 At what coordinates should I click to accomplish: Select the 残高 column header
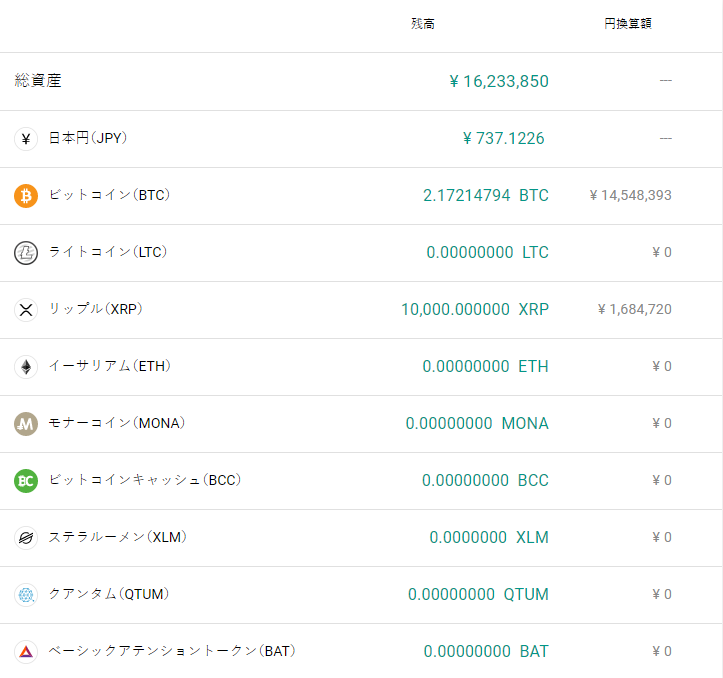tap(423, 24)
